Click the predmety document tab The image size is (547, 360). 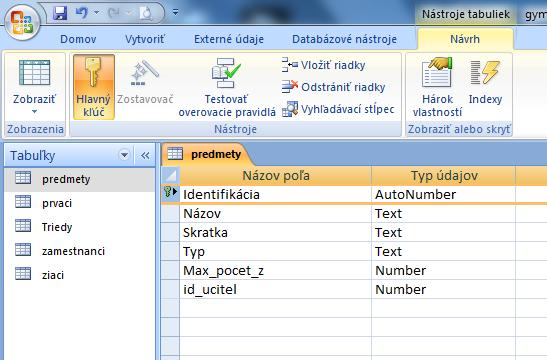pos(207,154)
